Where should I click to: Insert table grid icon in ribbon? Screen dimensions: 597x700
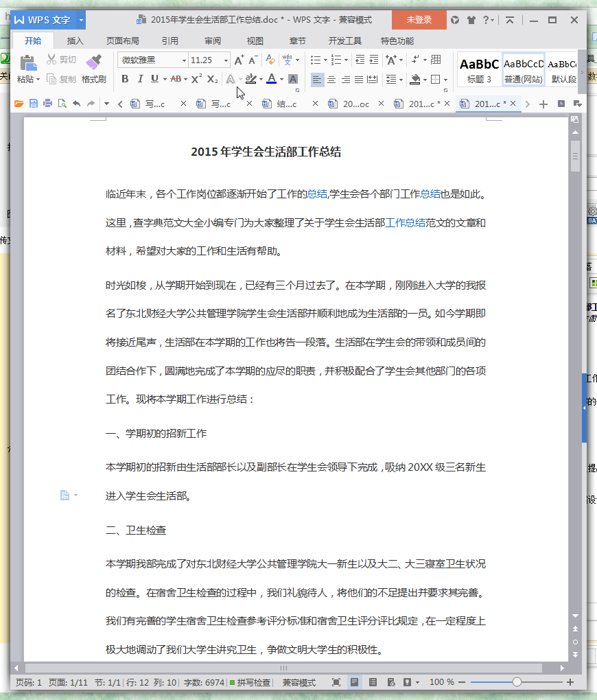pos(436,60)
